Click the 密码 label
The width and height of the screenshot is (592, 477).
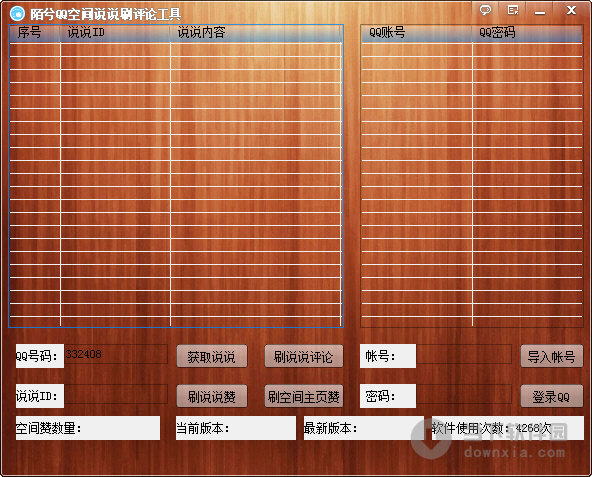click(388, 396)
